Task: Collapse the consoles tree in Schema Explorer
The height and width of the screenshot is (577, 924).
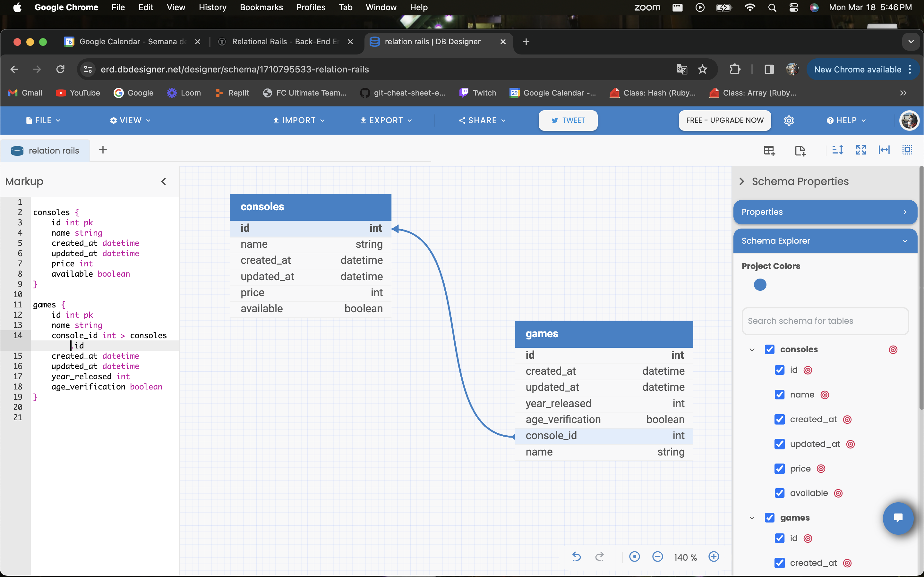Action: click(752, 349)
